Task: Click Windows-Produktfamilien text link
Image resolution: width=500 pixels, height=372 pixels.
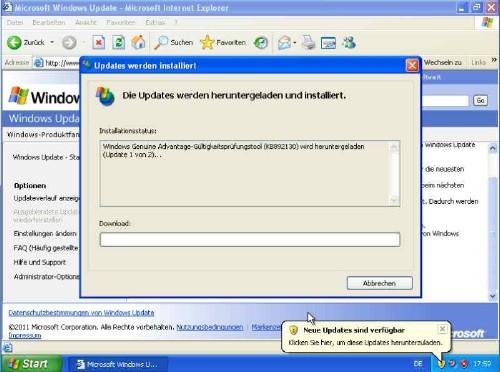Action: (x=43, y=135)
